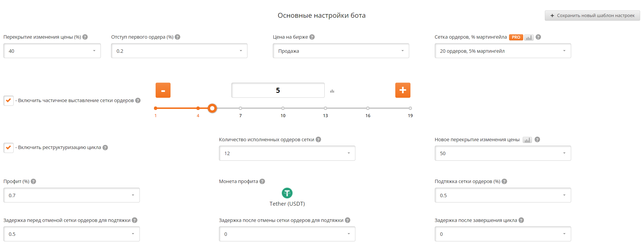Click slider point at mark 13
Screen dimensions: 644x247
pos(325,108)
